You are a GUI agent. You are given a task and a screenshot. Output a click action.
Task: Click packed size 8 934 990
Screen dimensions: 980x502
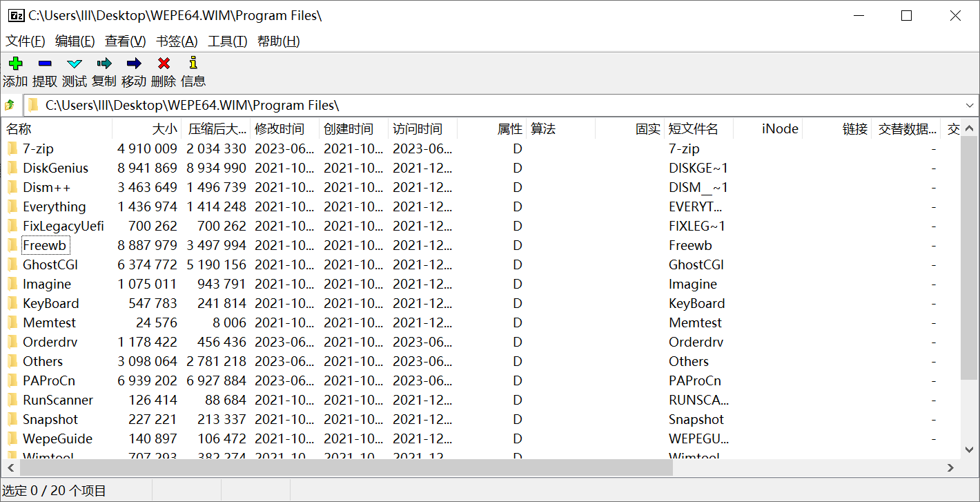(216, 168)
